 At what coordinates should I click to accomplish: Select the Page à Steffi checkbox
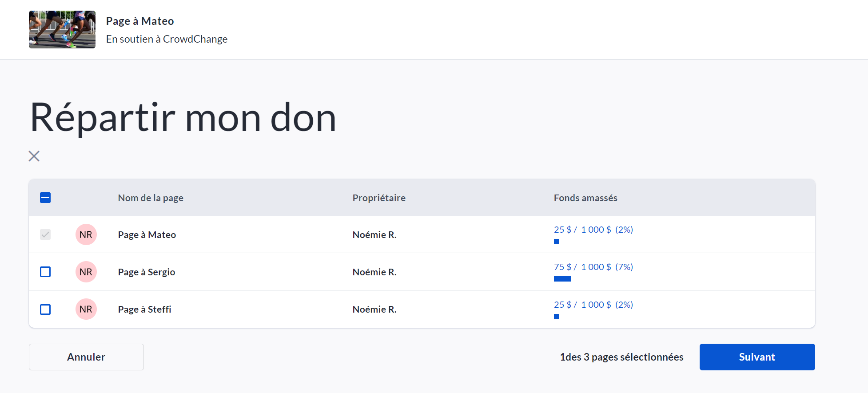[45, 309]
